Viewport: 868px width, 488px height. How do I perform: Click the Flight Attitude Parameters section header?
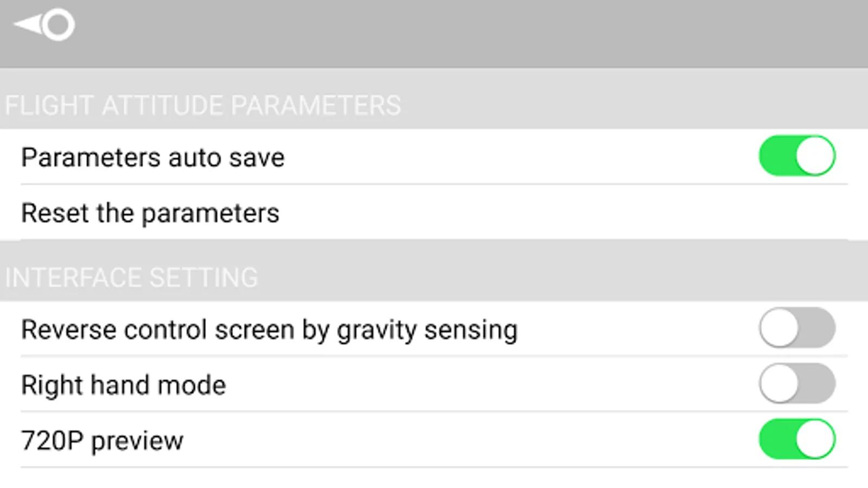point(203,105)
